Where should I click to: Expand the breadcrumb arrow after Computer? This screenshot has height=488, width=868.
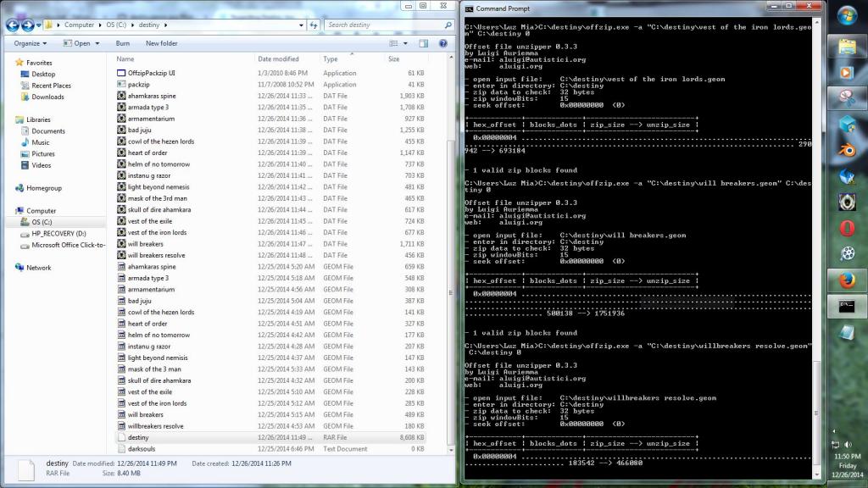[x=100, y=25]
